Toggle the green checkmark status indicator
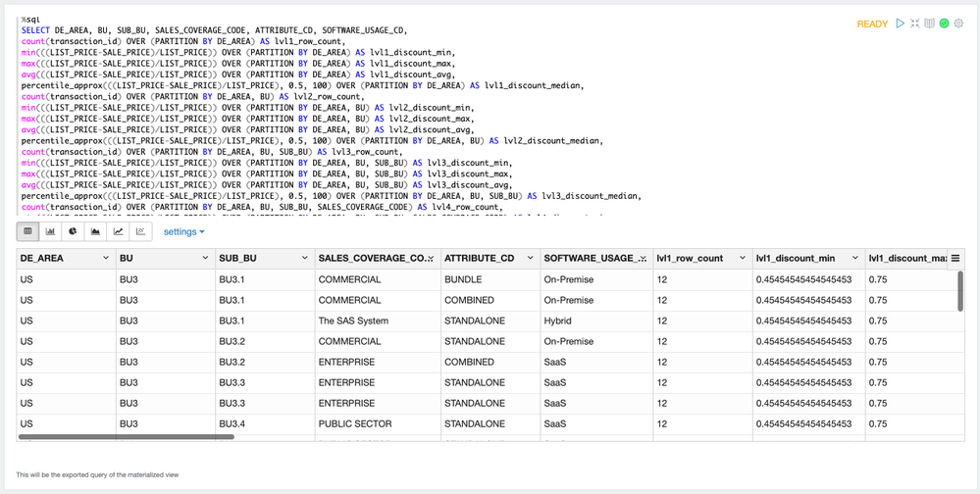The image size is (980, 494). 944,24
